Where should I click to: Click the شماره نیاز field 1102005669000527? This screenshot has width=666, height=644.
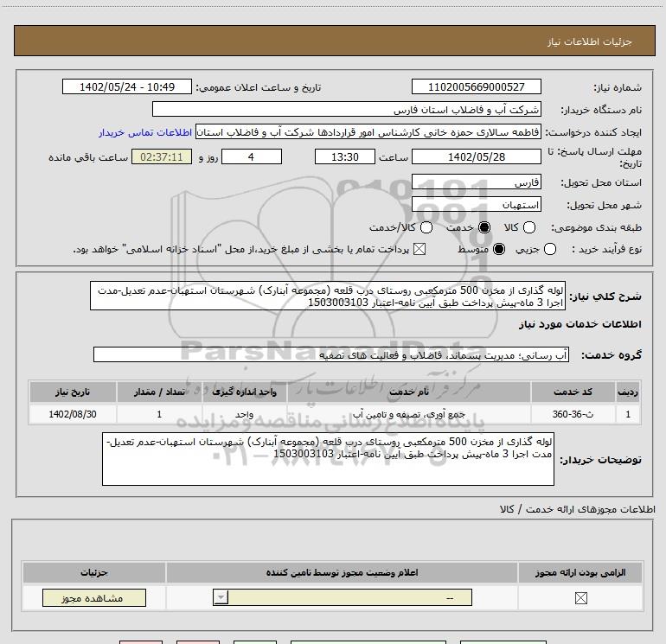476,86
